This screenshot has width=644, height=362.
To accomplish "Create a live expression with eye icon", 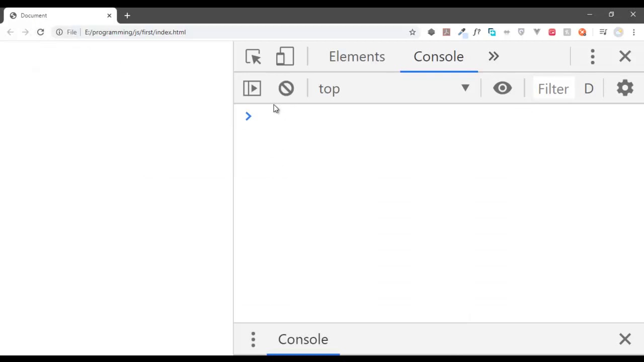I will 502,88.
